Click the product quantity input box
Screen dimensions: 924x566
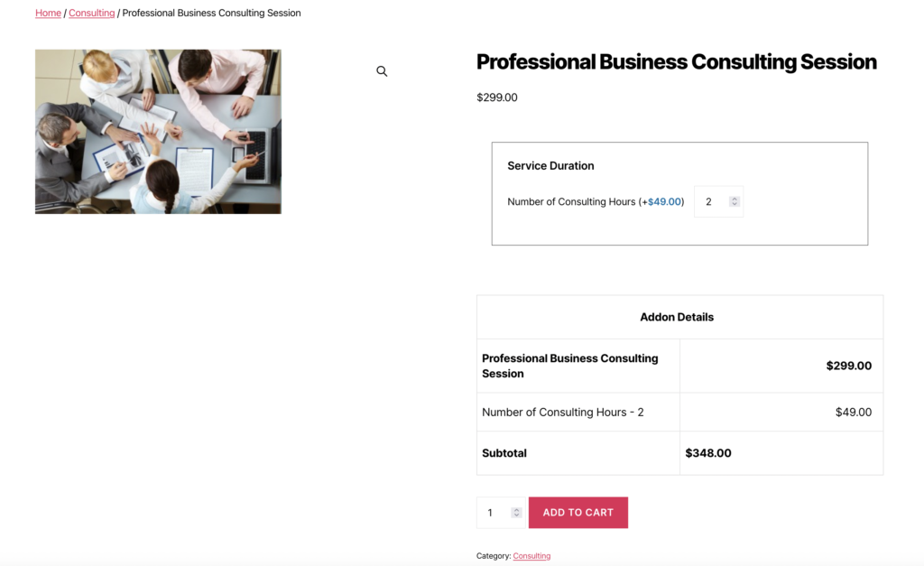493,513
